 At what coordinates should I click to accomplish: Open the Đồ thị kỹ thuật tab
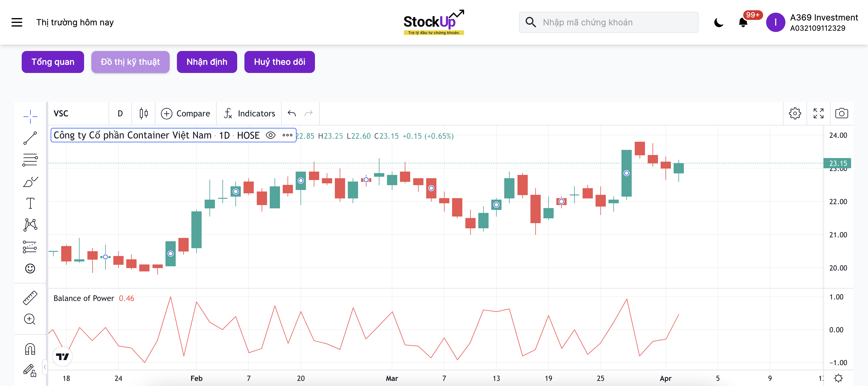130,62
